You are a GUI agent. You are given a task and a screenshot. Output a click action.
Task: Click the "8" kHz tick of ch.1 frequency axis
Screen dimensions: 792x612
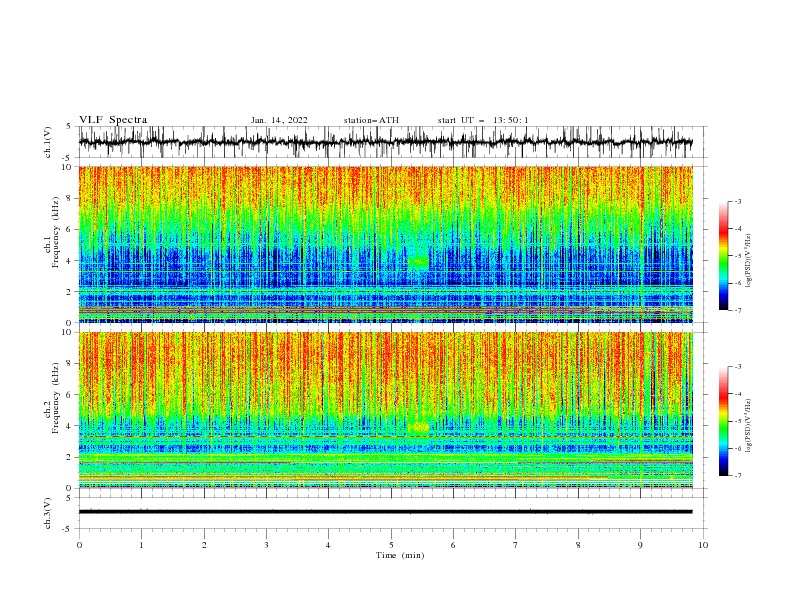click(69, 198)
